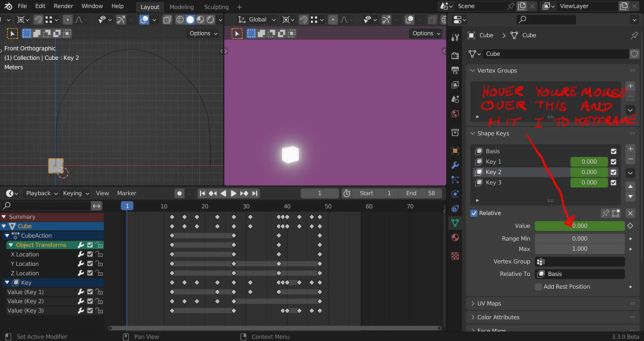Viewport: 644px width, 341px height.
Task: Expand the Color Attributes panel
Action: pos(473,317)
